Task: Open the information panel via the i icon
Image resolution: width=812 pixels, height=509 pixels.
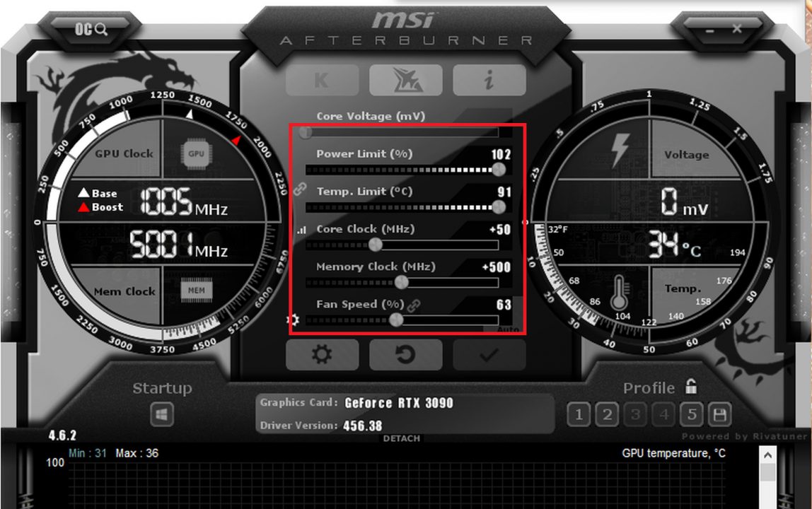Action: 489,79
